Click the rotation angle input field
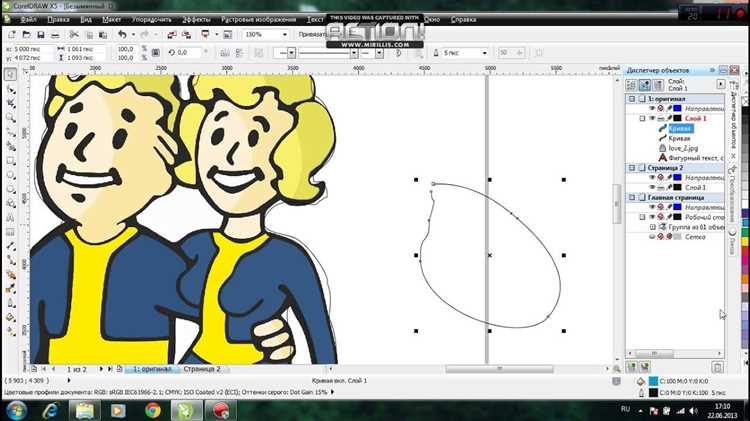This screenshot has width=750, height=421. tap(187, 53)
